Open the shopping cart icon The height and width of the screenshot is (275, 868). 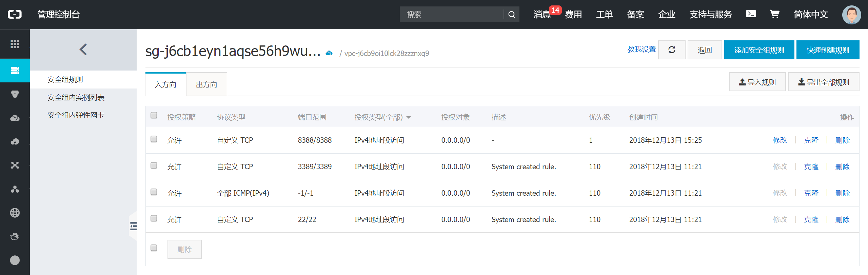774,14
